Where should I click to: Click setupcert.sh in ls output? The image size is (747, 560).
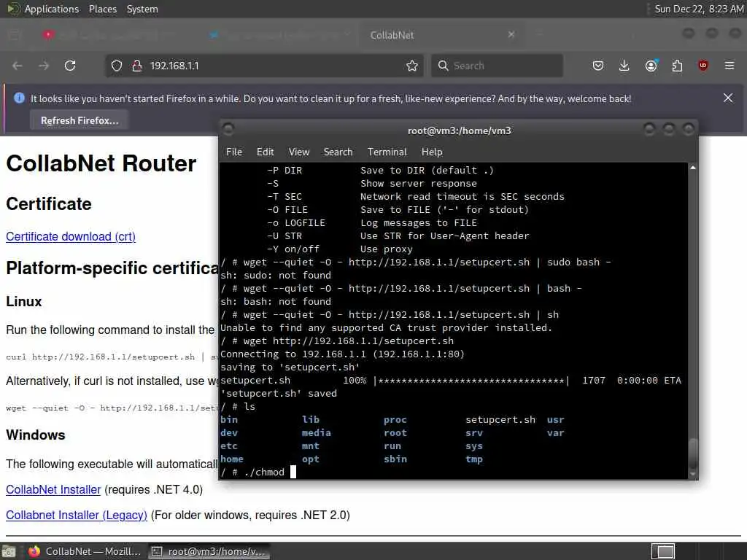pos(500,420)
